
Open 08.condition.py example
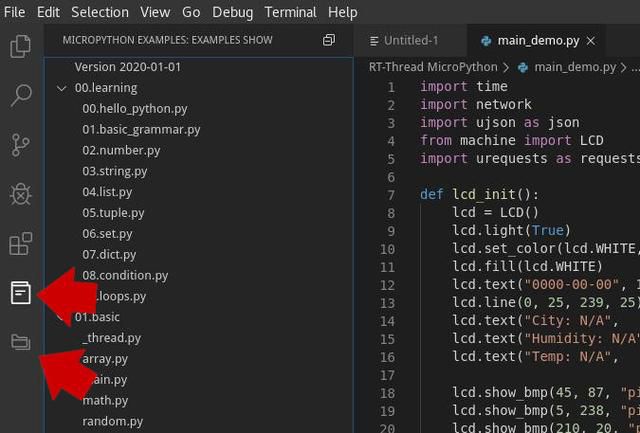coord(125,275)
